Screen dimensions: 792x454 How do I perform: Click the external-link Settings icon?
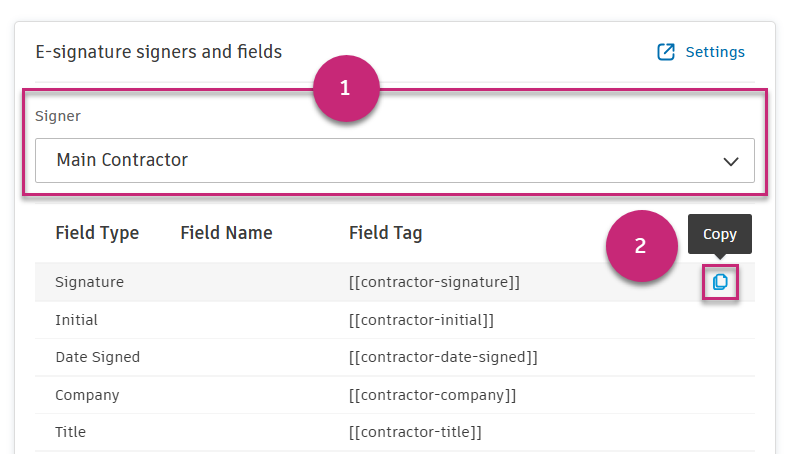[x=666, y=52]
